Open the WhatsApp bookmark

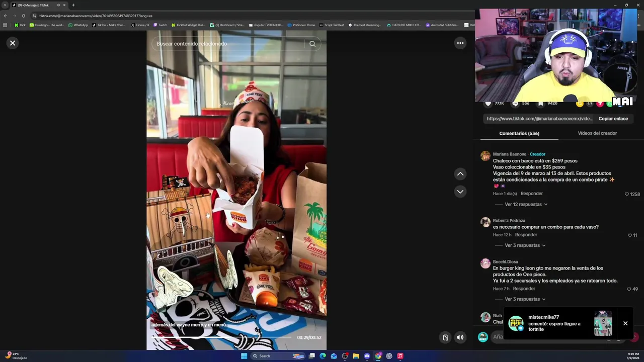(78, 25)
